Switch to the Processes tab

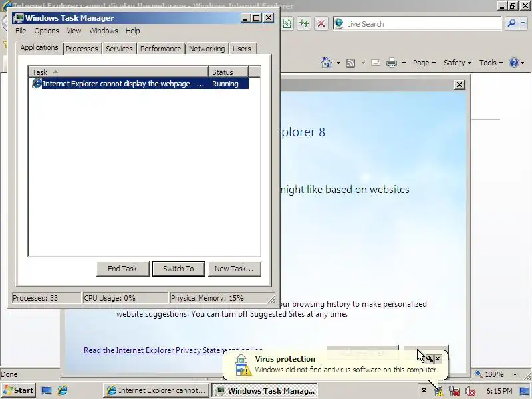[82, 49]
